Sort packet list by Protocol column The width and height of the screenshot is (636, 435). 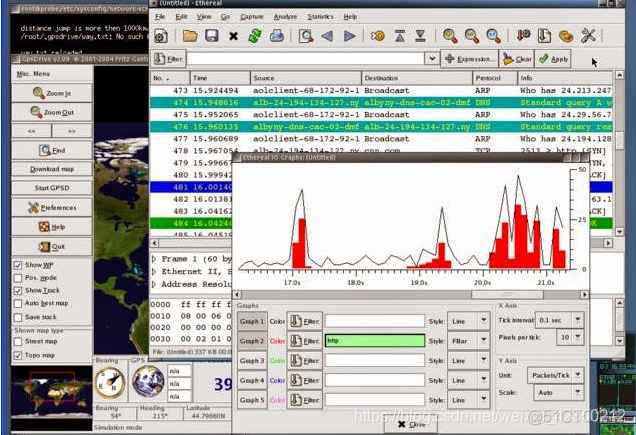(x=495, y=78)
